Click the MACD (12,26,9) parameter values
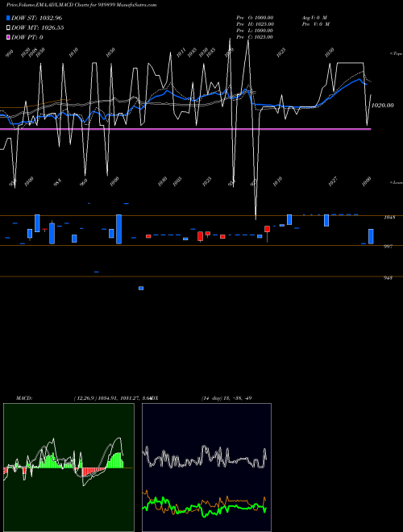This screenshot has height=532, width=403. (112, 398)
